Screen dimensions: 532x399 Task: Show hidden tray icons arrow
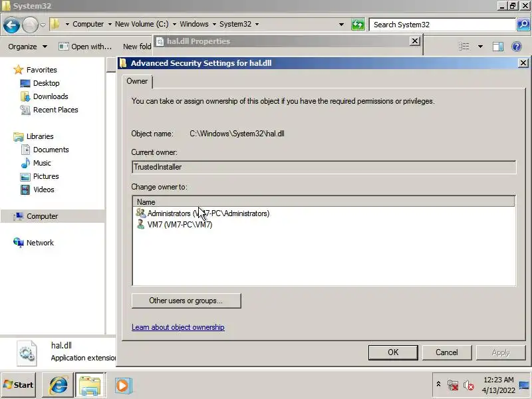click(x=438, y=384)
